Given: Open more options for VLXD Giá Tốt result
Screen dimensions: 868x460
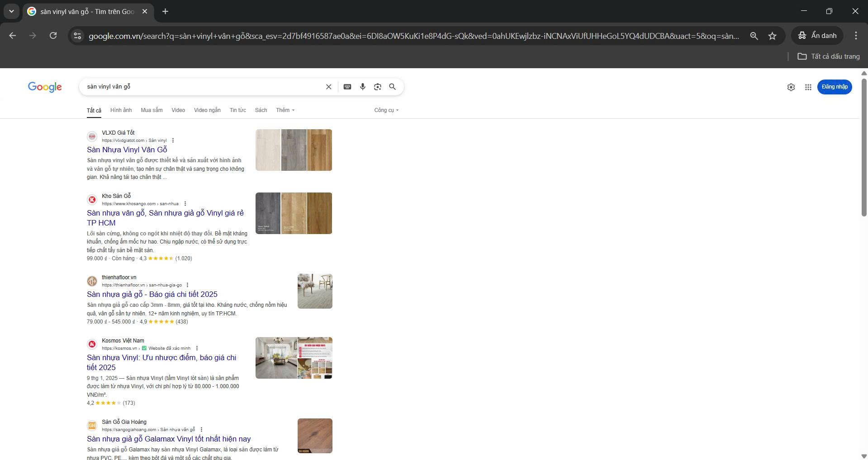Looking at the screenshot, I should 173,141.
